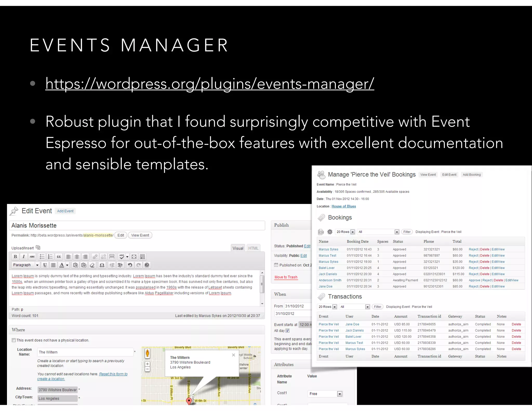Enter fullscreen editing mode
532x411 pixels.
[x=134, y=257]
